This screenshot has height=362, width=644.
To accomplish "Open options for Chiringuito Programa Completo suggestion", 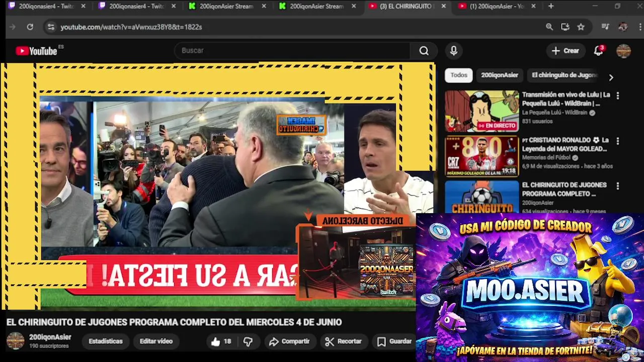I will click(618, 186).
